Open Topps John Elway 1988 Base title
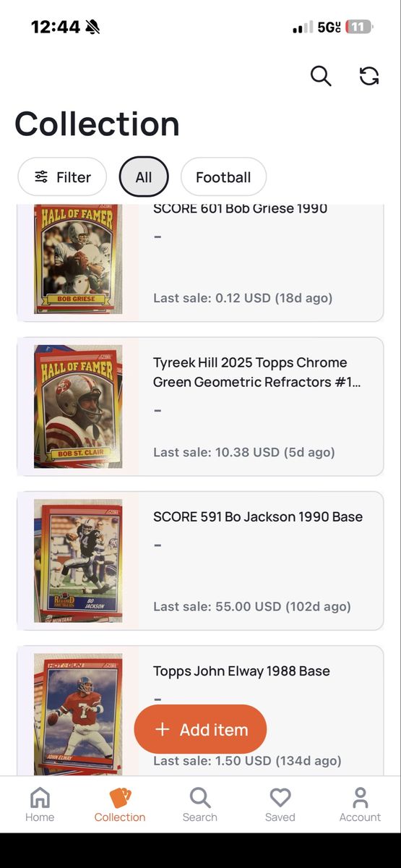401x868 pixels. [241, 671]
